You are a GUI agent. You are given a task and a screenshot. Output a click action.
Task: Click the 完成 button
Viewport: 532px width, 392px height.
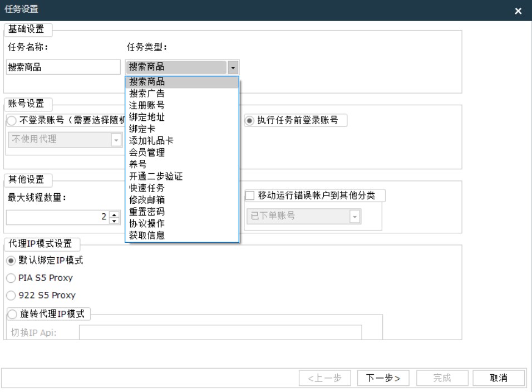[x=442, y=378]
